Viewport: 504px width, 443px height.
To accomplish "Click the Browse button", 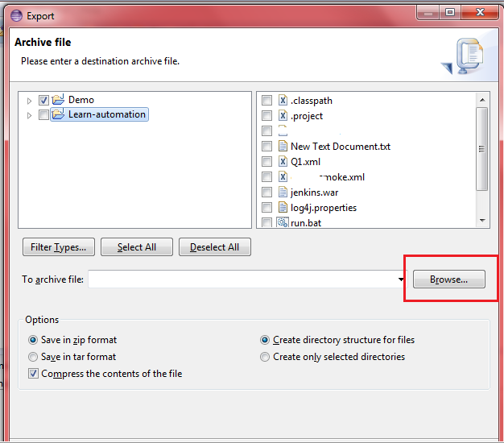I will point(448,279).
